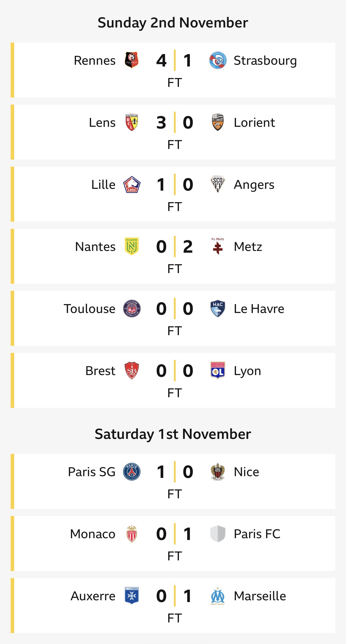The image size is (346, 644).
Task: Click the Nantes yellow crest
Action: coord(132,246)
